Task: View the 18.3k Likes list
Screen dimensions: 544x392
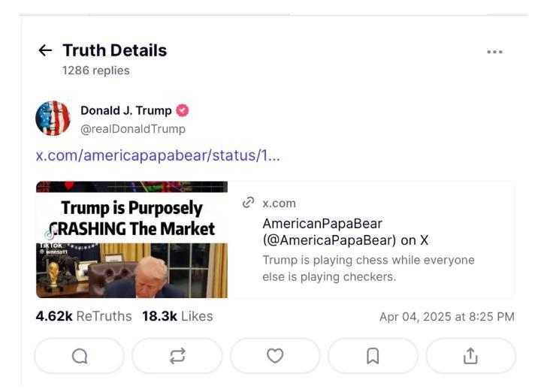Action: (x=177, y=316)
